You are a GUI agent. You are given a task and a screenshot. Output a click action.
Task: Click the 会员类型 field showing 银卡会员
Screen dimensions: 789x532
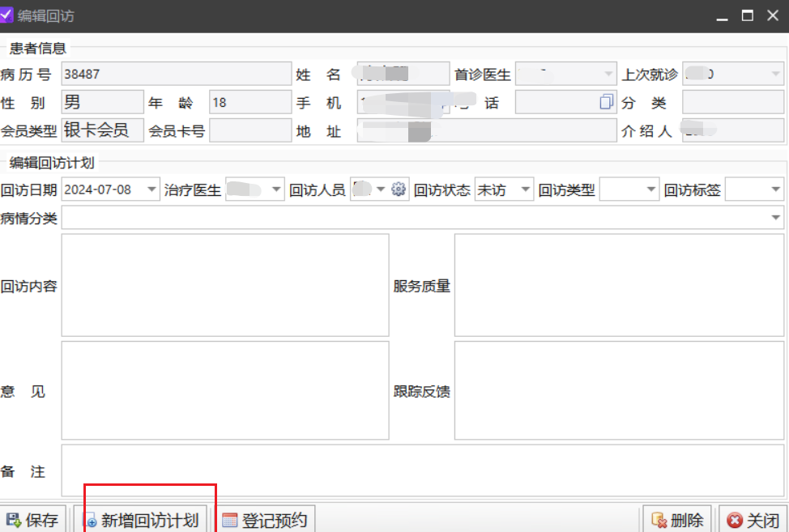[x=103, y=130]
